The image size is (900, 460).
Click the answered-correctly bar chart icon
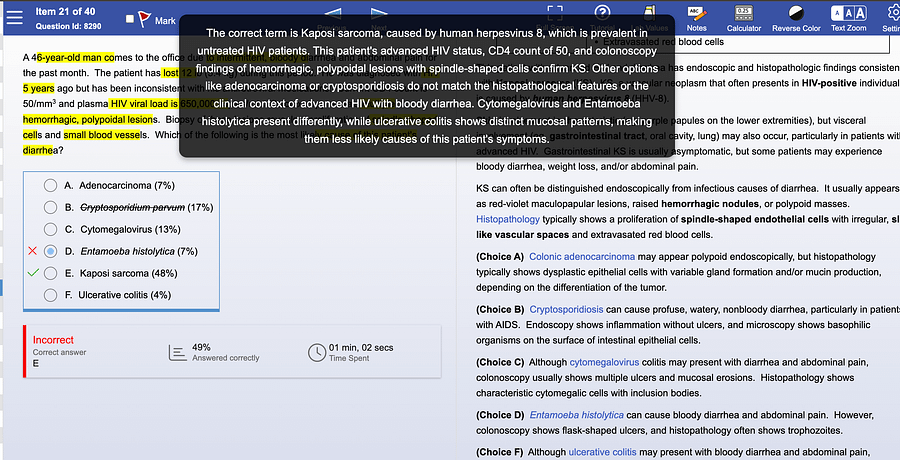click(x=177, y=353)
